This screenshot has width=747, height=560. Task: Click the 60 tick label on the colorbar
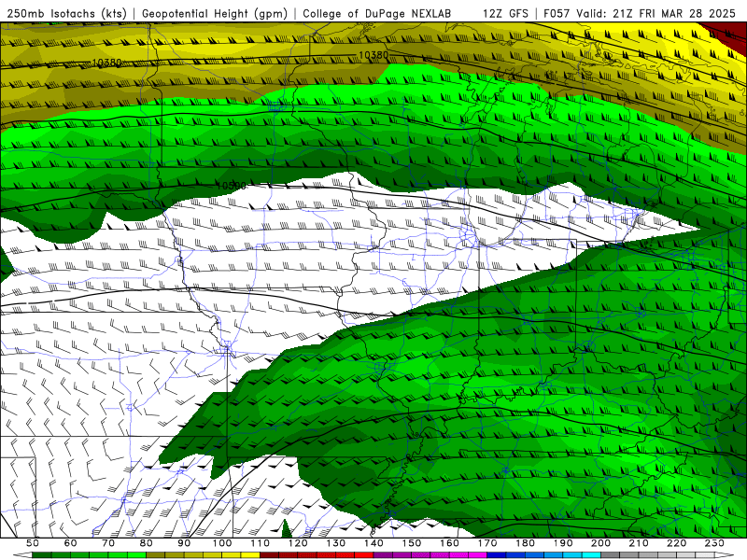click(x=70, y=543)
